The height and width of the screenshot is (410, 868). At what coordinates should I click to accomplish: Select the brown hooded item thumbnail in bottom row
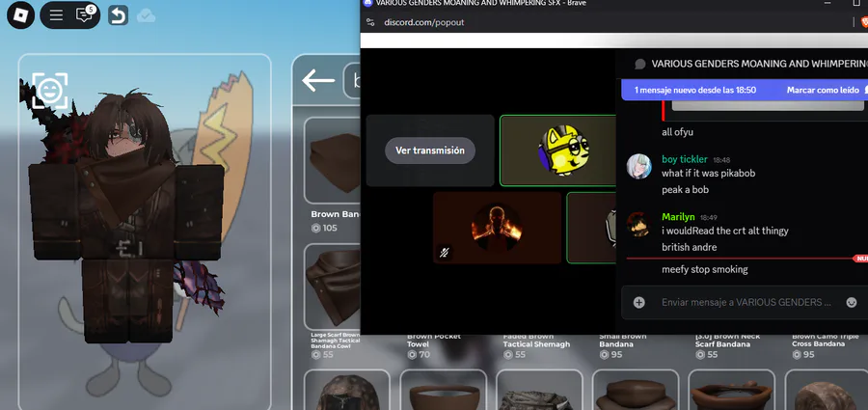347,390
